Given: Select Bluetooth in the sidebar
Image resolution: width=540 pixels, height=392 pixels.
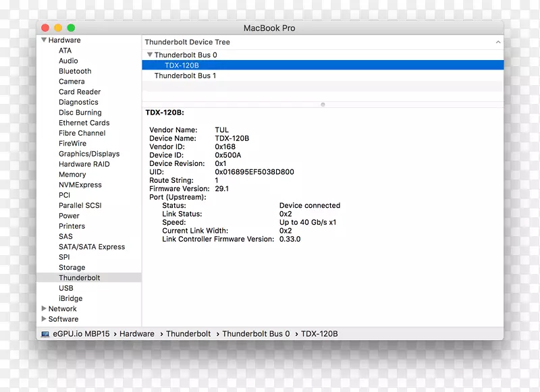Looking at the screenshot, I should point(74,71).
